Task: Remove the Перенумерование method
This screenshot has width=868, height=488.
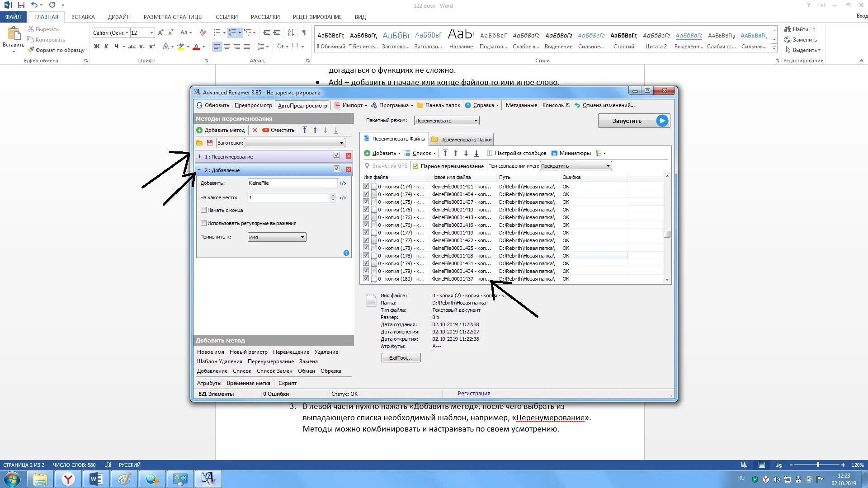Action: click(x=349, y=156)
